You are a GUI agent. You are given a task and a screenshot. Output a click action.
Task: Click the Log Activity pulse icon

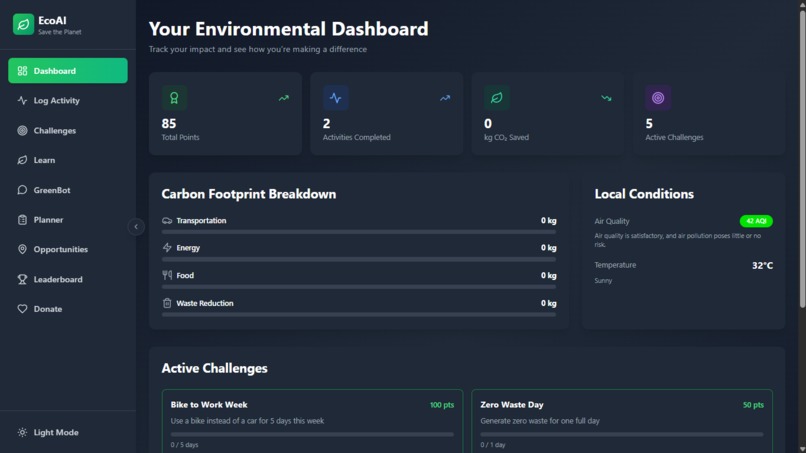click(22, 100)
